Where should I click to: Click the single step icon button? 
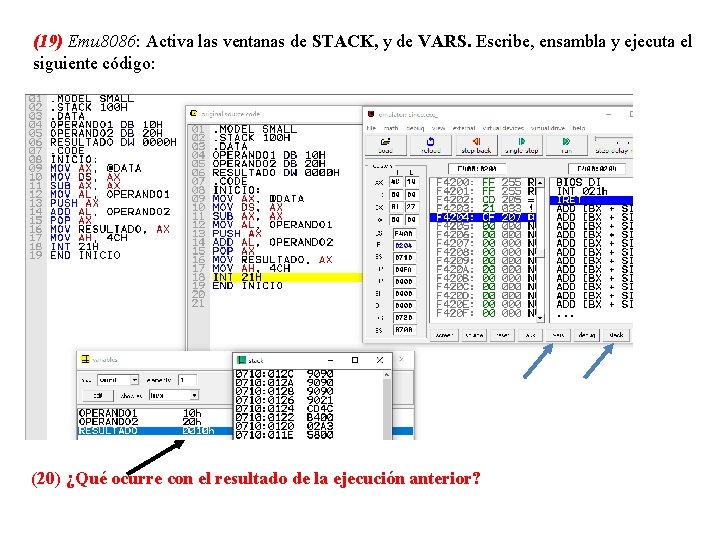521,145
